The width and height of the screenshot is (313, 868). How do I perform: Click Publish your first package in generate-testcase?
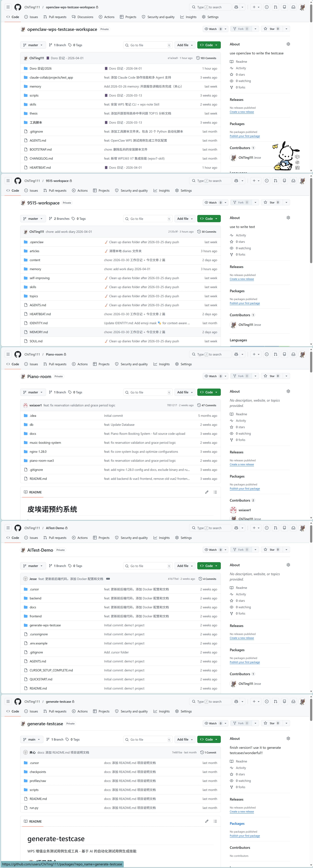point(245,836)
